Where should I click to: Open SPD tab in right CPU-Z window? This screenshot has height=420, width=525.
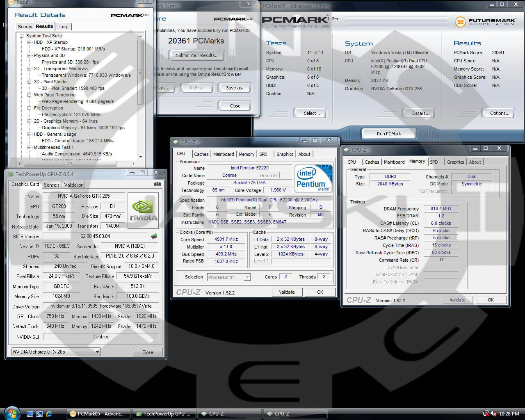pos(434,162)
